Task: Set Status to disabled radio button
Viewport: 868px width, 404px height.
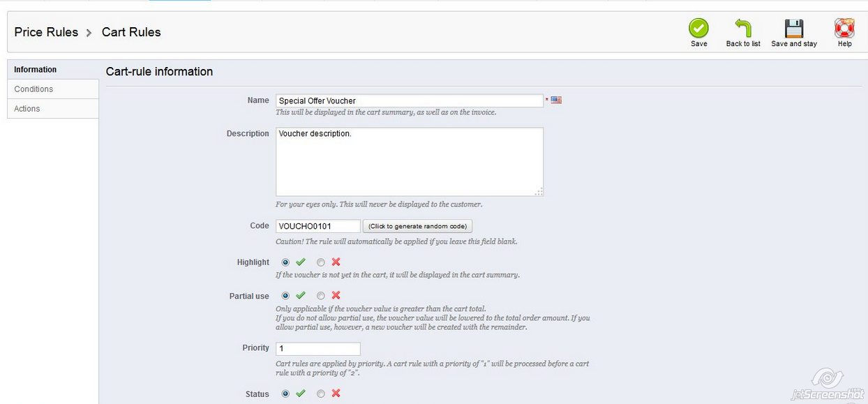Action: tap(321, 394)
